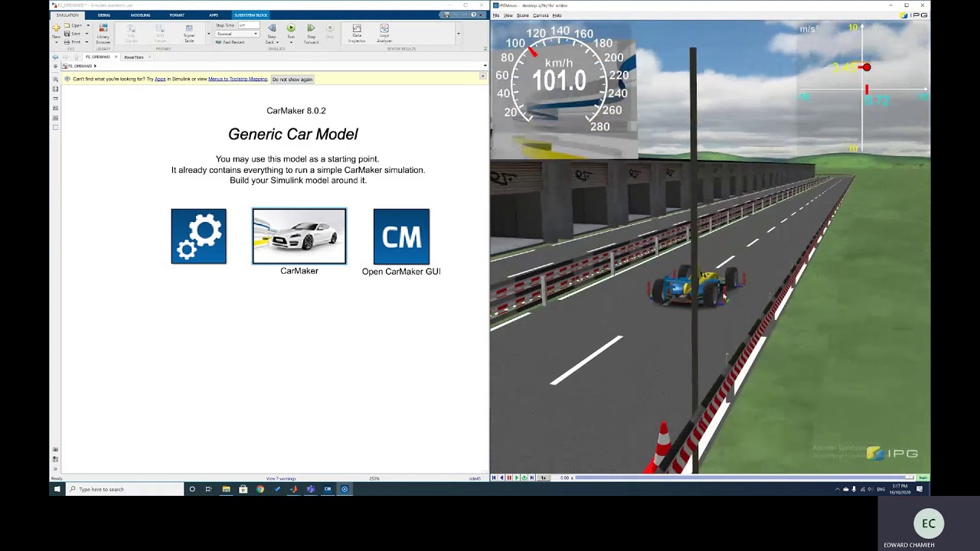Open Chrome from the taskbar

(260, 489)
